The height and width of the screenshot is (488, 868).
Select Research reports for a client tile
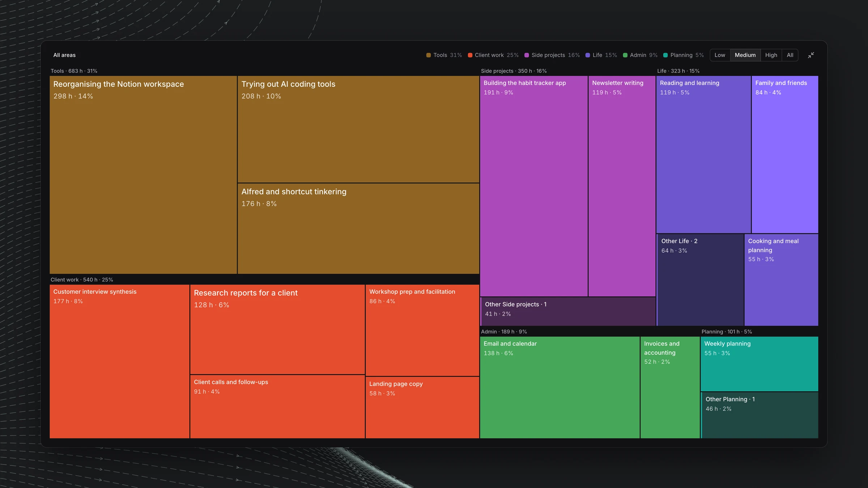(x=277, y=329)
